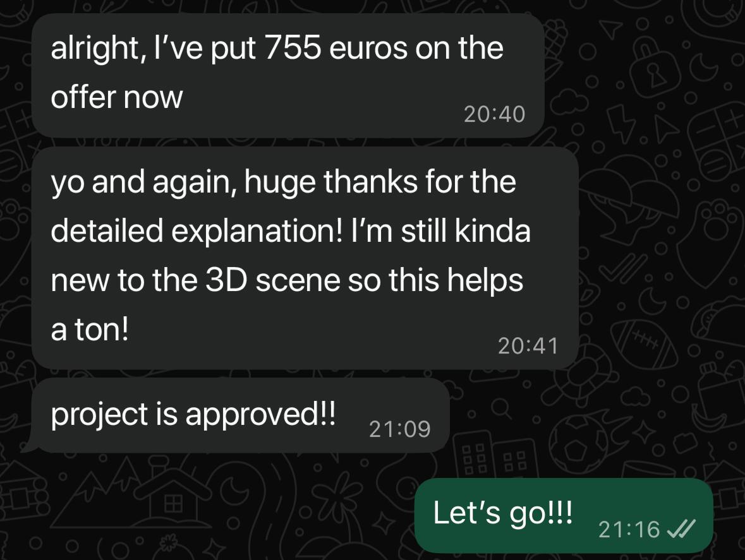Click the American football doodle in wallpaper
This screenshot has width=745, height=560.
tap(644, 344)
